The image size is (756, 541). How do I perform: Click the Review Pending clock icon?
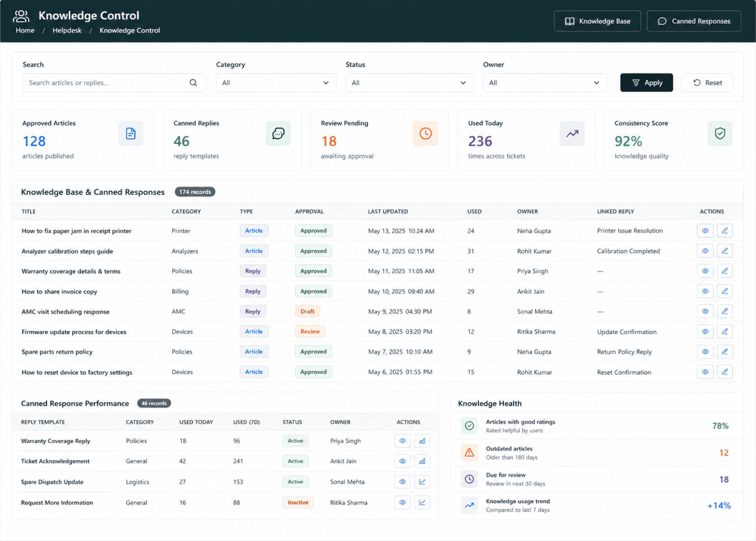tap(425, 133)
